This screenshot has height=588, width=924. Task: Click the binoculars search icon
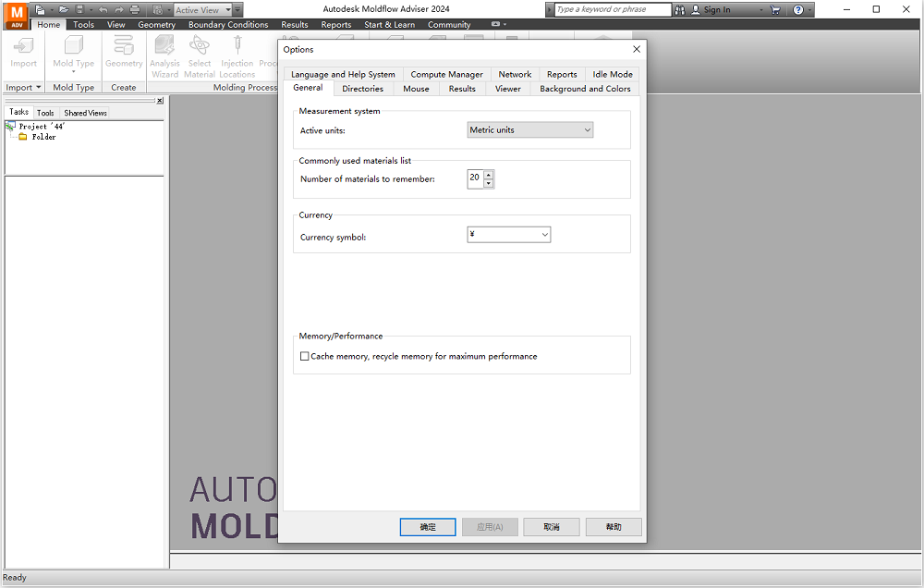680,10
